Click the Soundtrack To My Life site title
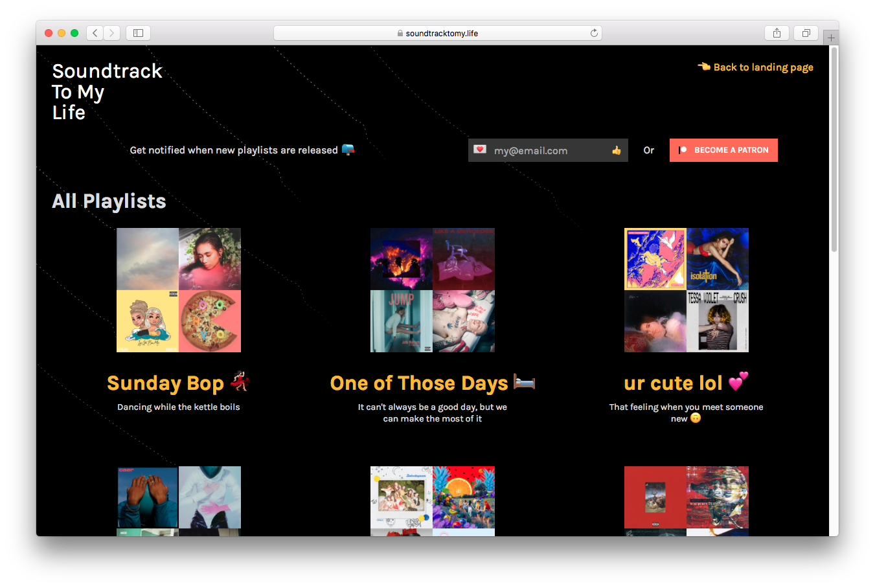875x588 pixels. (x=107, y=91)
